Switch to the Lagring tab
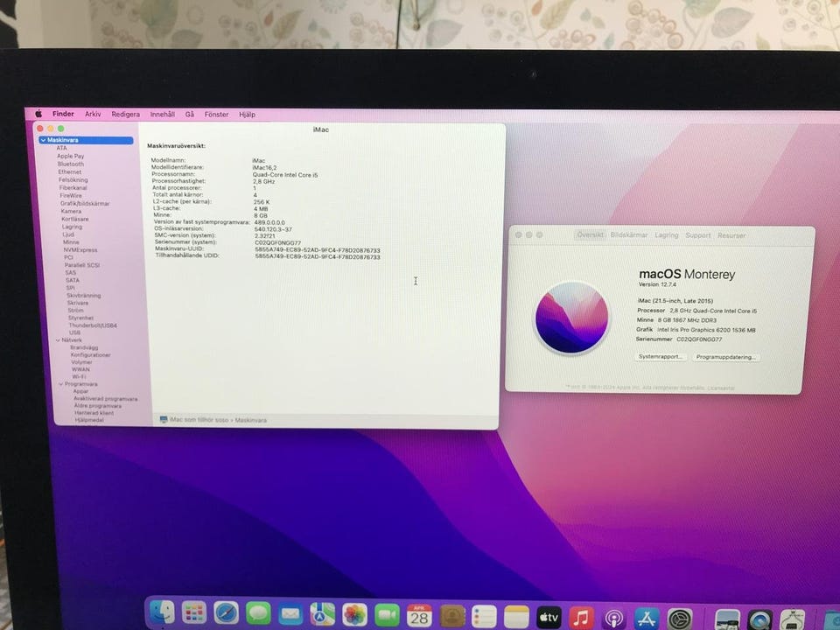The image size is (840, 630). 667,235
